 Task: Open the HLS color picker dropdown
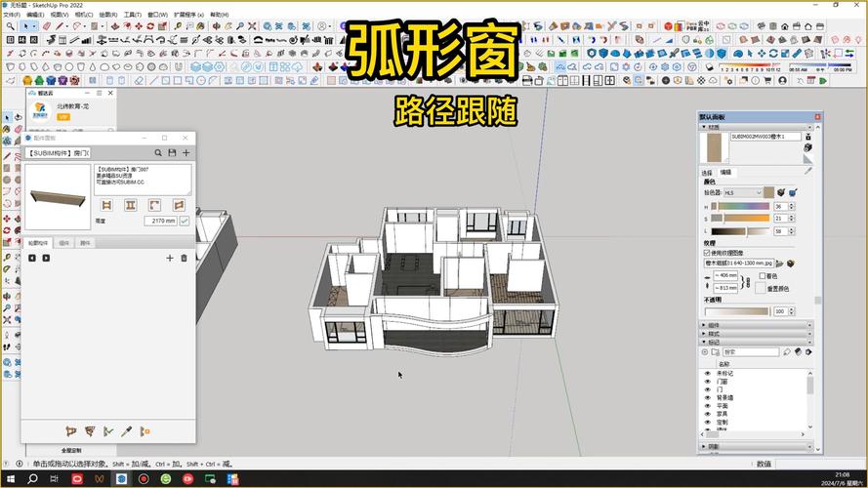pos(743,192)
